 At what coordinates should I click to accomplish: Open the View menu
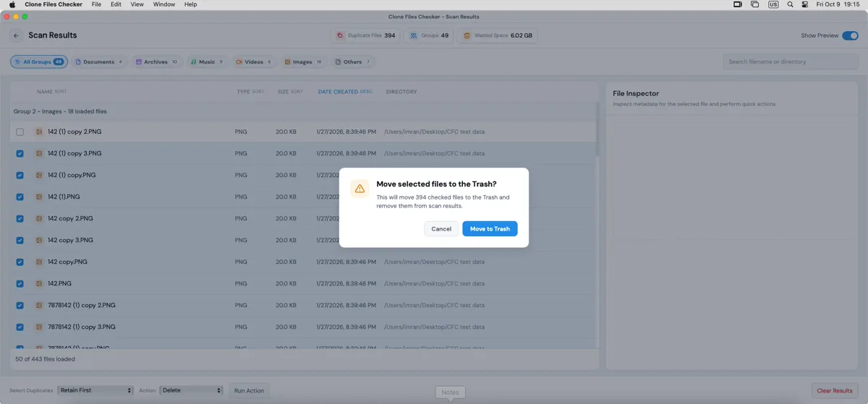click(137, 4)
